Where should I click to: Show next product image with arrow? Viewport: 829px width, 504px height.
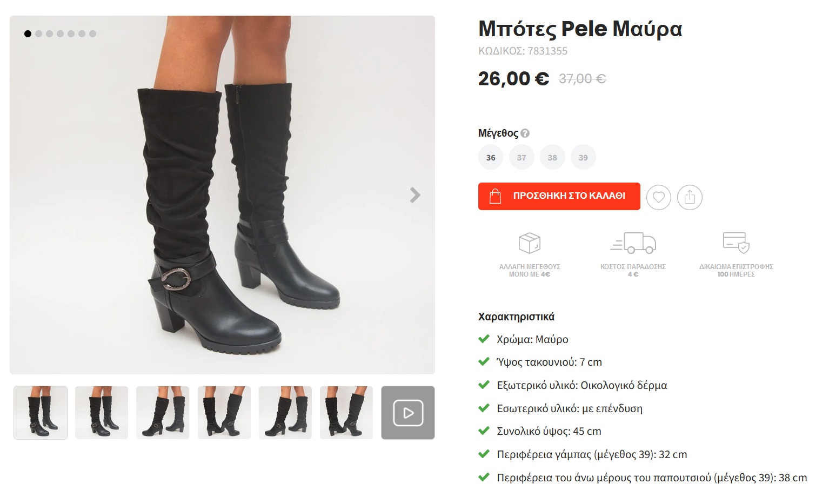point(415,195)
